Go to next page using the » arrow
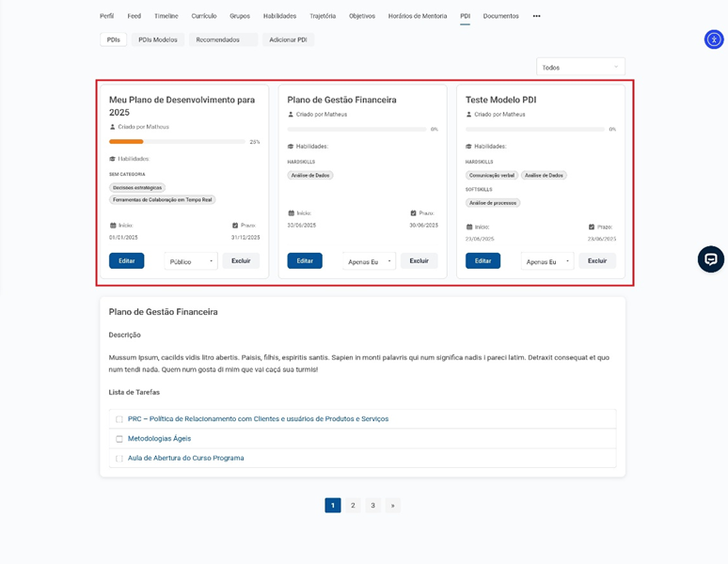Image resolution: width=728 pixels, height=564 pixels. pos(392,506)
